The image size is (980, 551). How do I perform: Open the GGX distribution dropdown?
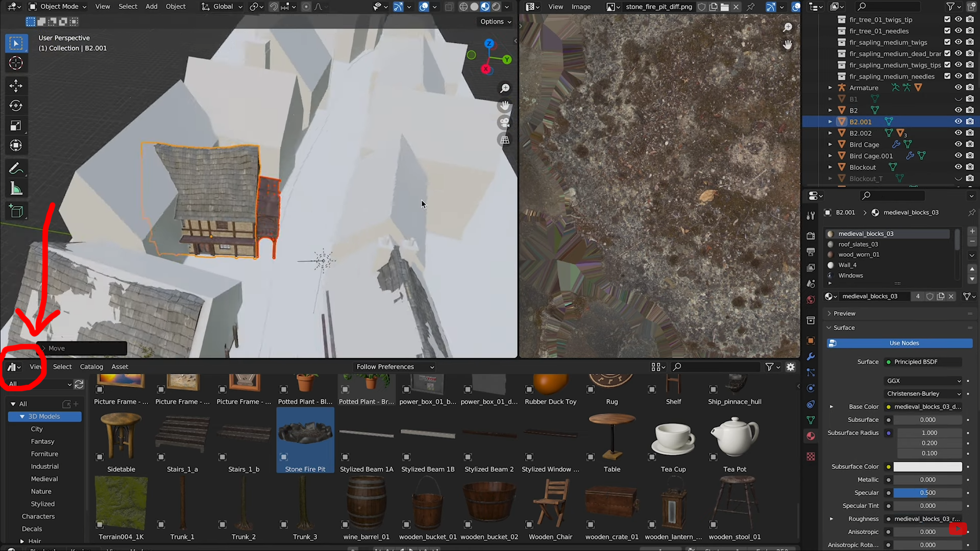point(923,381)
